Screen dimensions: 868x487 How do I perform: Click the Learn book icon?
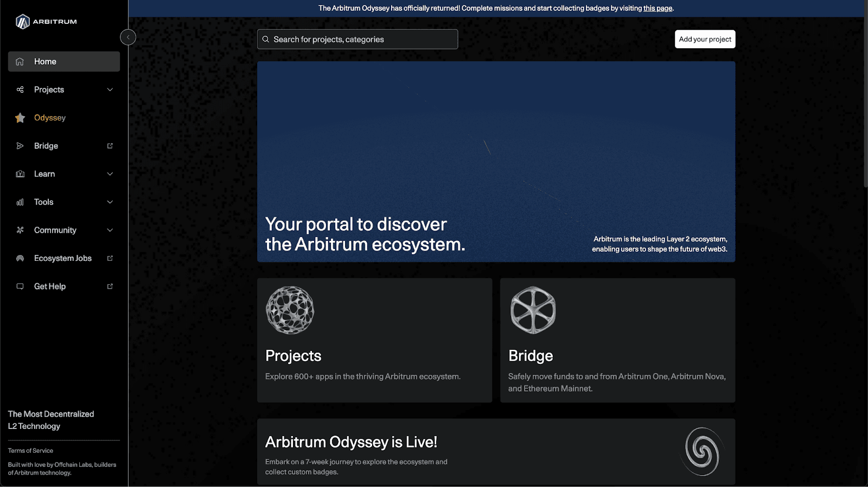click(x=20, y=174)
